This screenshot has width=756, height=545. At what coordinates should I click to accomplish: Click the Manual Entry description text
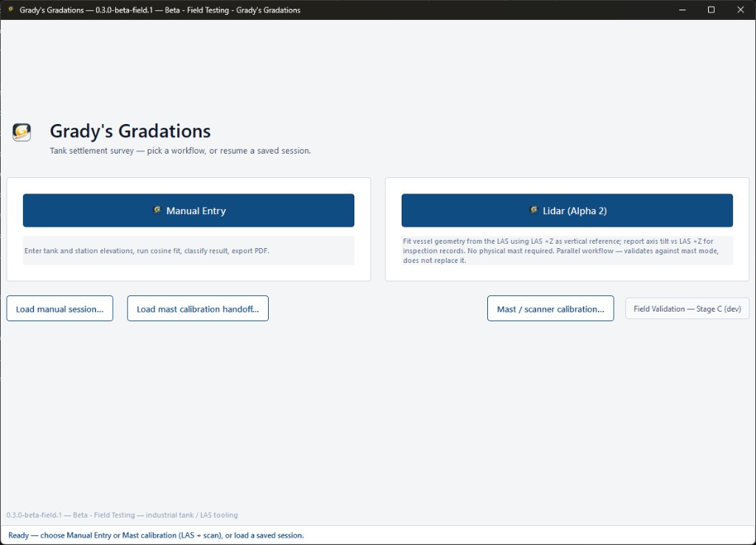[x=147, y=251]
